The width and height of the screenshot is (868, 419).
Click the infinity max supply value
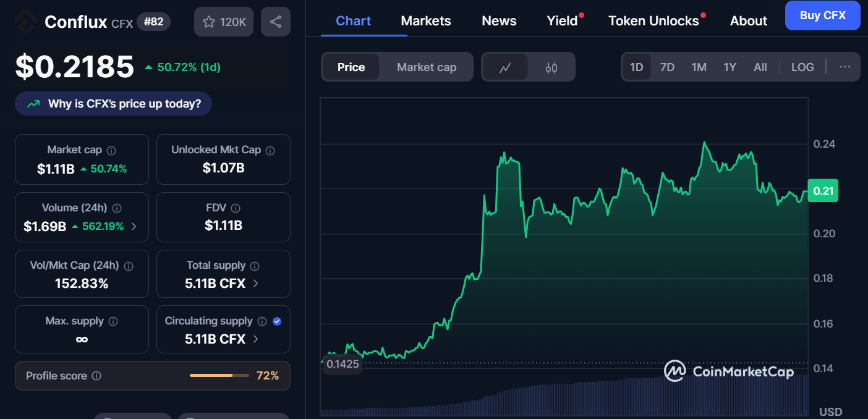click(x=82, y=339)
